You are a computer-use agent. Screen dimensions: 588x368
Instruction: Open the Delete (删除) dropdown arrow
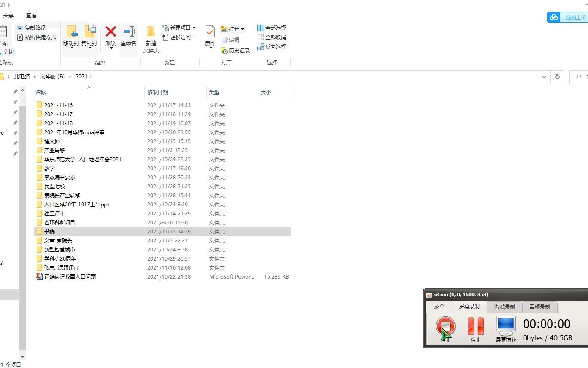coord(111,48)
